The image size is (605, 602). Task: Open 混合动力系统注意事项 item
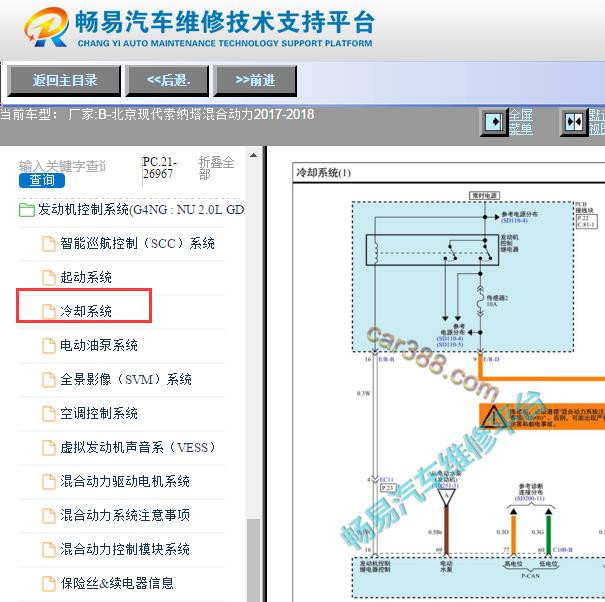click(125, 515)
